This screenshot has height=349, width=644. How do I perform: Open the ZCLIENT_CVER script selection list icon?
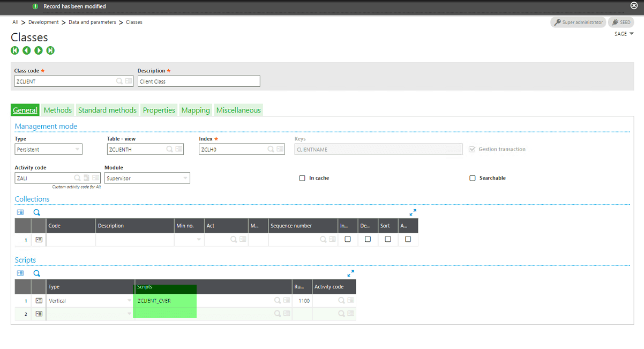tap(287, 301)
